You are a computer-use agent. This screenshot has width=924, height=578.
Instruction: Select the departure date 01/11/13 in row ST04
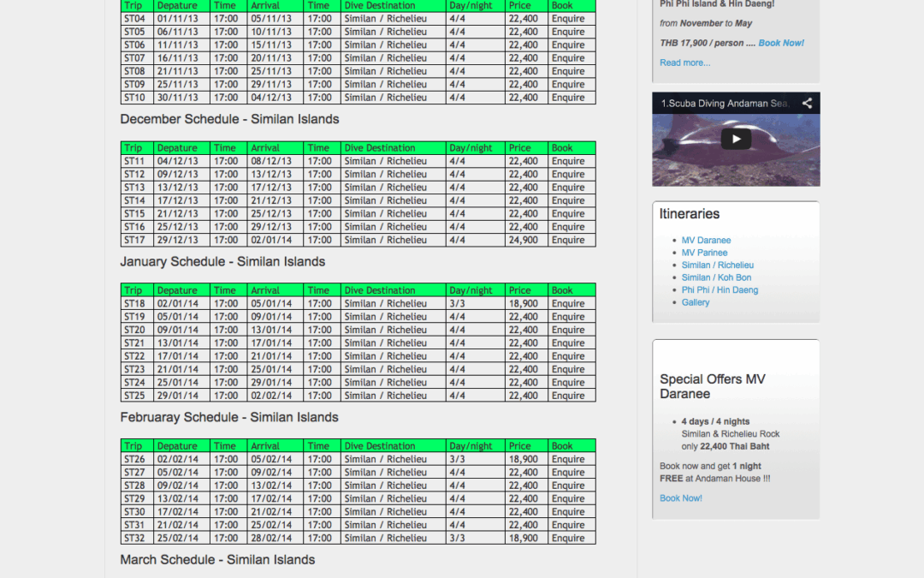[x=177, y=18]
